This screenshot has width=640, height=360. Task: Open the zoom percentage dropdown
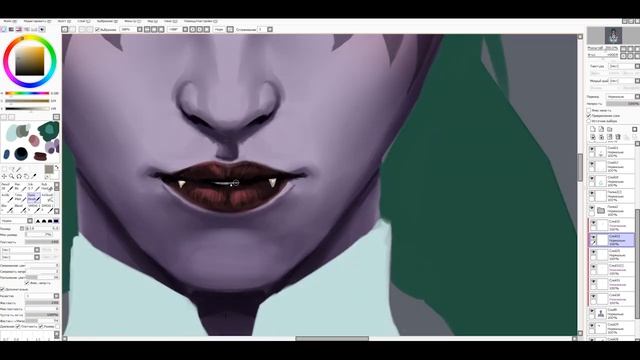click(x=140, y=29)
